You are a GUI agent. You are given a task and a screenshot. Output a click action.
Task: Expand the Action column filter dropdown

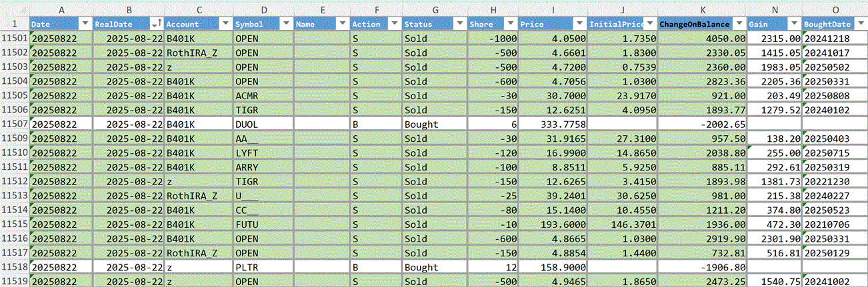pos(393,24)
